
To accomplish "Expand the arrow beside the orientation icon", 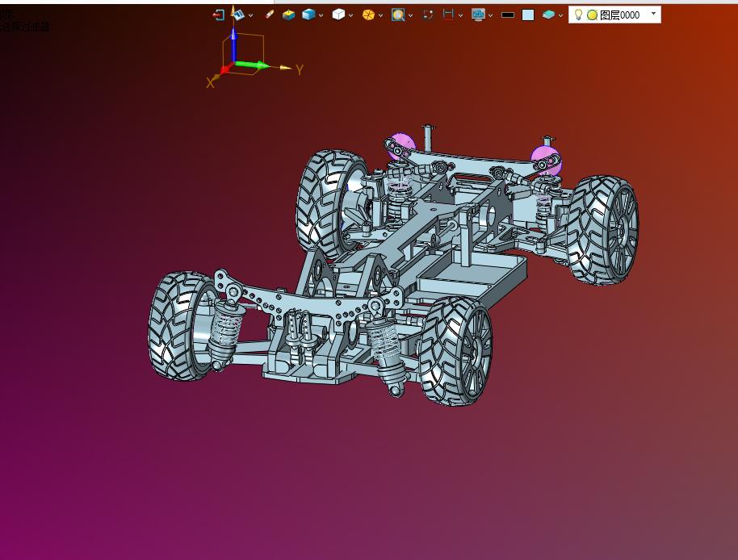I will pos(251,15).
